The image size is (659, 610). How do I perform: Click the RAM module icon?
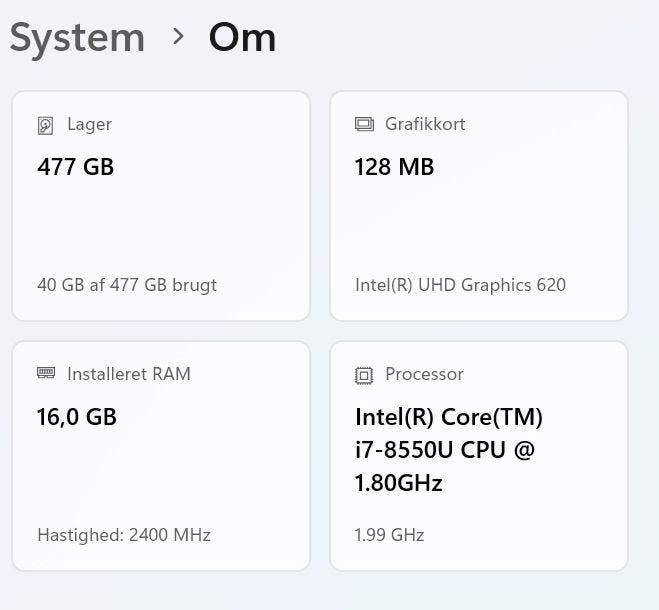[46, 374]
